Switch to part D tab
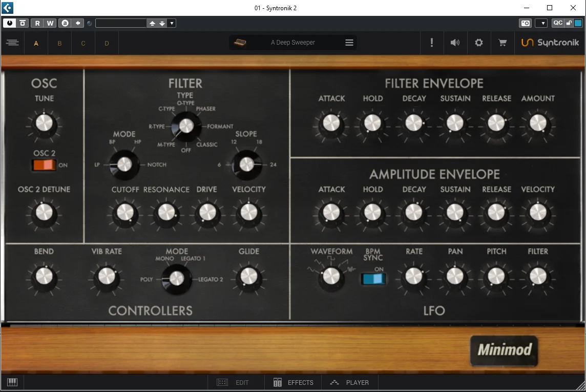Image resolution: width=586 pixels, height=392 pixels. point(107,44)
